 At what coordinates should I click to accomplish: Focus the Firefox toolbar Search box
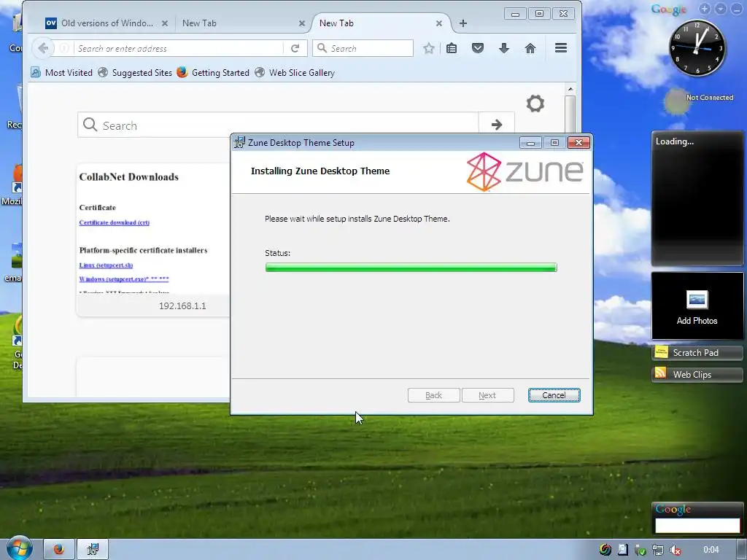(363, 48)
